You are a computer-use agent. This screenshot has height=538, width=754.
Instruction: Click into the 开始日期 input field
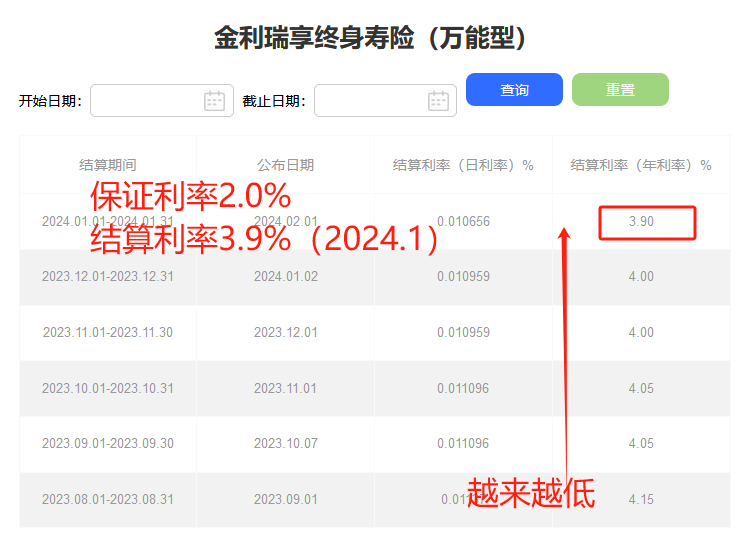click(x=146, y=100)
